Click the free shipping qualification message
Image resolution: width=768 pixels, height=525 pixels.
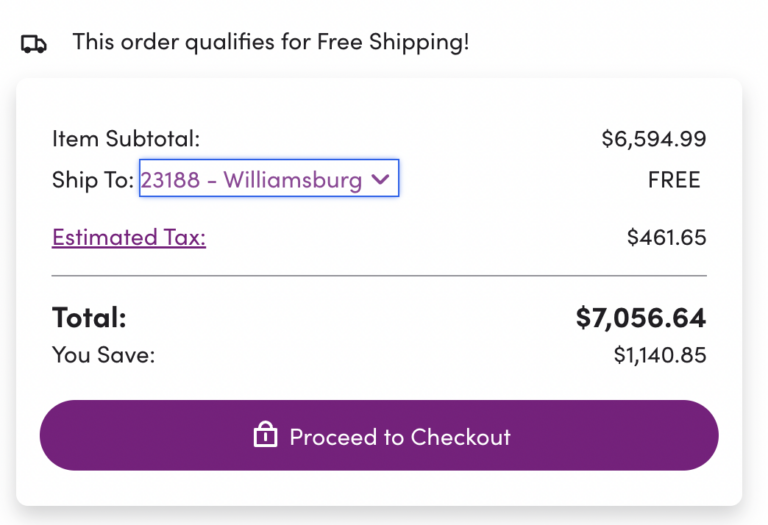(270, 43)
